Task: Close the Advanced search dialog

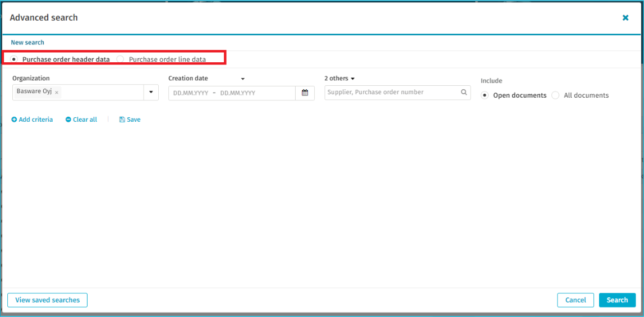Action: pos(625,18)
